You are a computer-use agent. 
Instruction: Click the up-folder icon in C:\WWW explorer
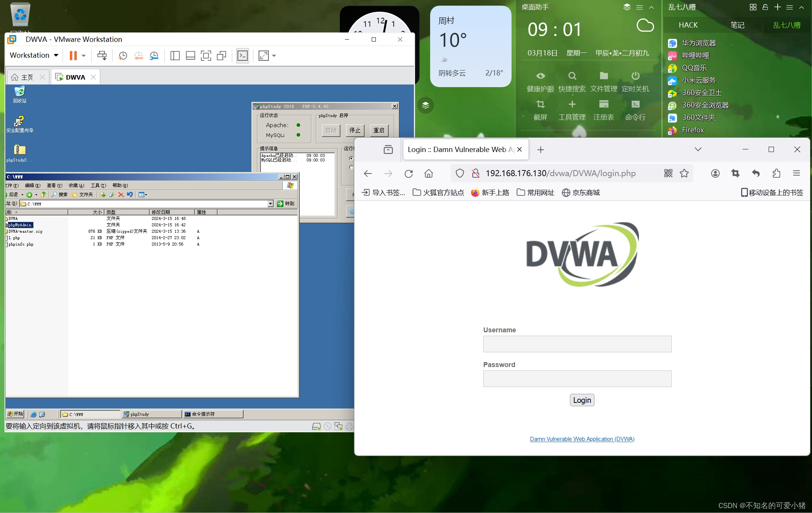(x=43, y=195)
